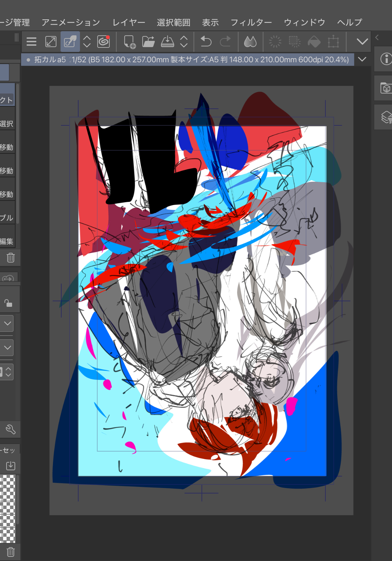Select the 編集 item in left list

[7, 241]
